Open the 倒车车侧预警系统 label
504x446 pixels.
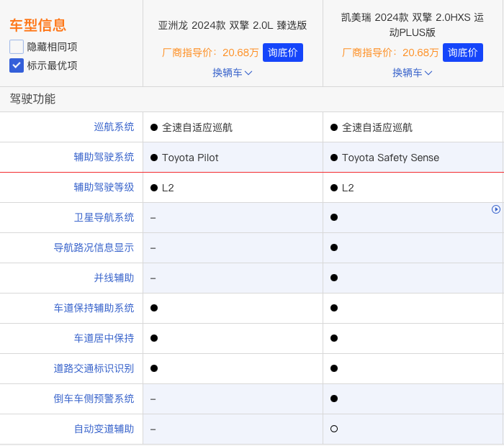coord(94,399)
